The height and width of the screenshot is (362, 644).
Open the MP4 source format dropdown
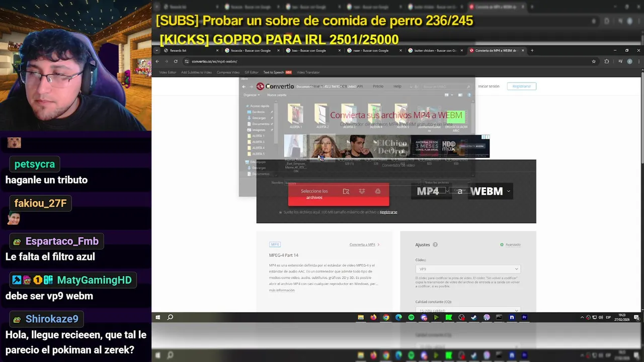(x=431, y=191)
